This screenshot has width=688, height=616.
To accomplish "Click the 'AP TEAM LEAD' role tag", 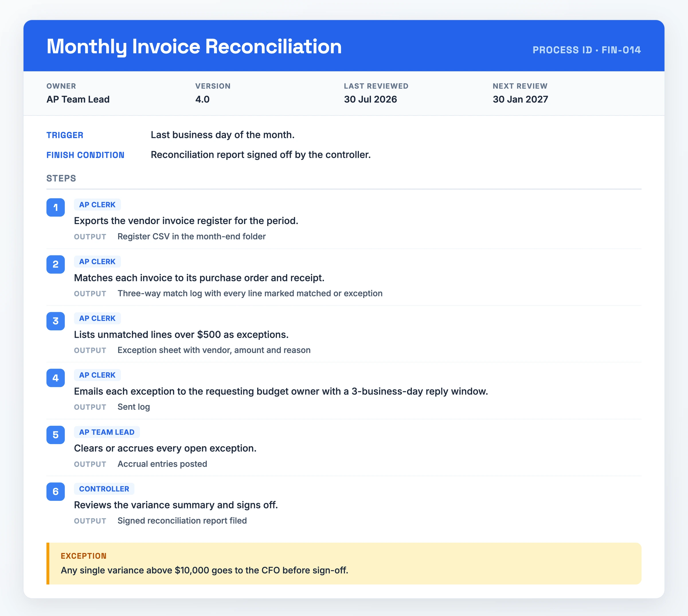I will click(107, 432).
